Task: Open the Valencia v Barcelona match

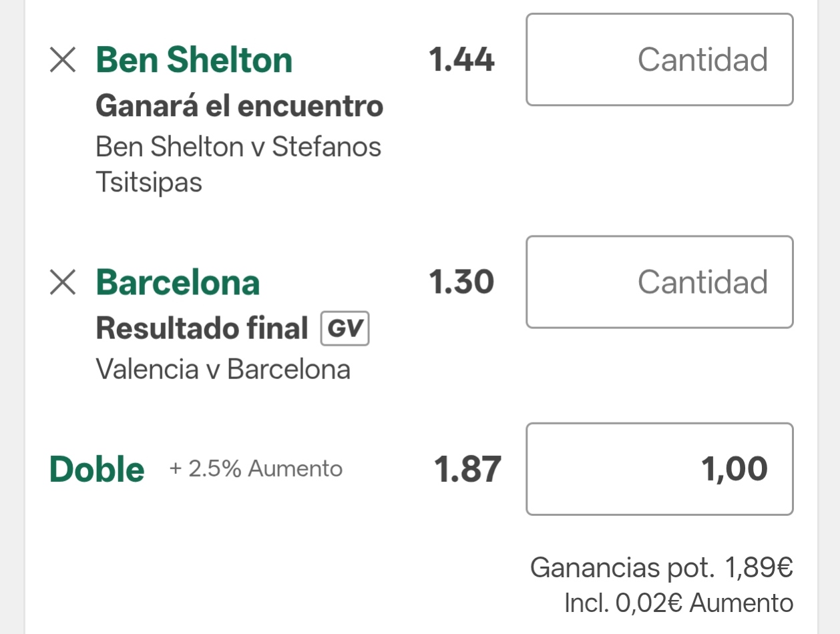Action: click(x=223, y=369)
